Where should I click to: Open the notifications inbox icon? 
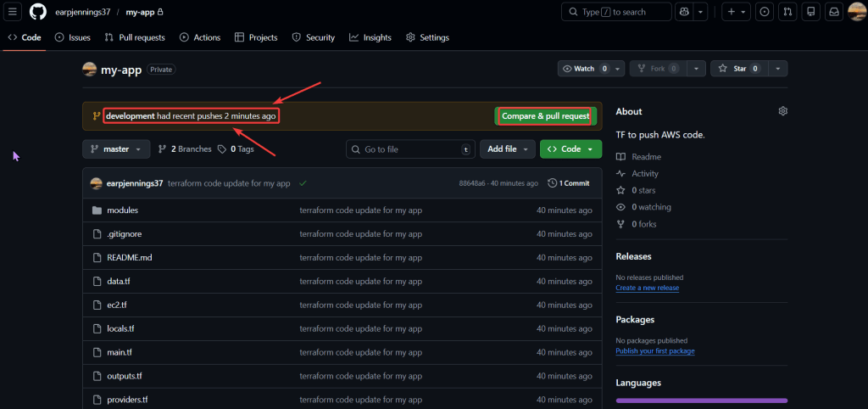point(833,12)
